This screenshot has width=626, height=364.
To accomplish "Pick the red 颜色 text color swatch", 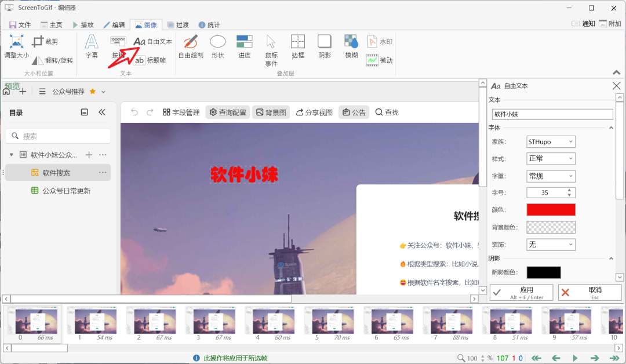I will click(x=551, y=210).
